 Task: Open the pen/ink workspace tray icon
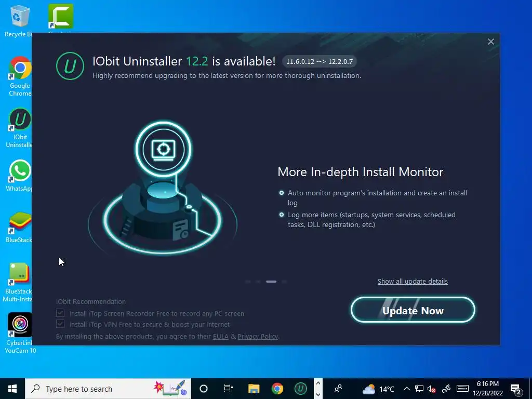446,389
